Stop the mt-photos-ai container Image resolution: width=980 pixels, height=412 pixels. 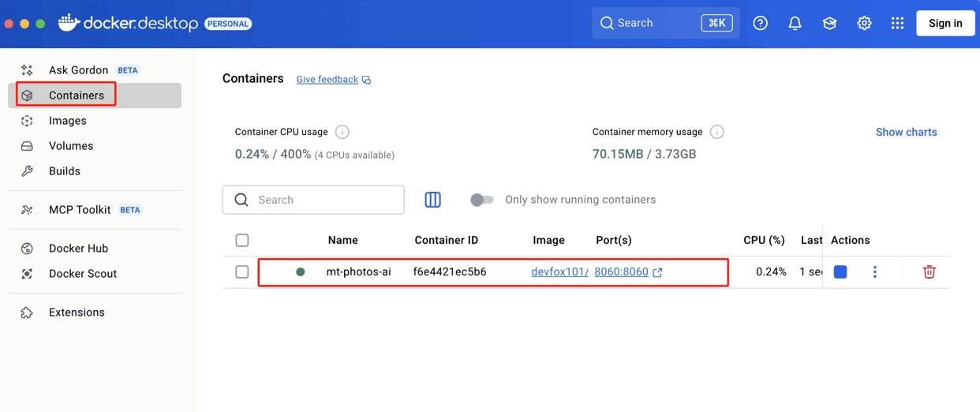[x=840, y=272]
